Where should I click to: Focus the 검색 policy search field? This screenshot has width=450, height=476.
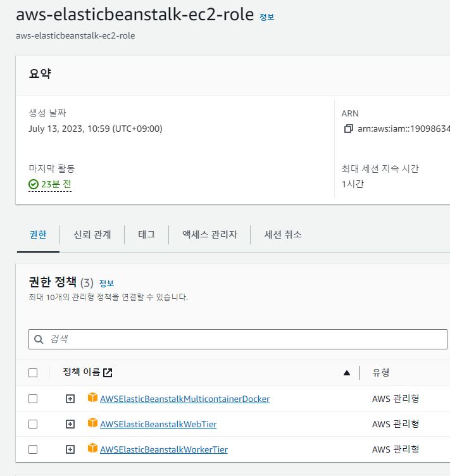(238, 339)
